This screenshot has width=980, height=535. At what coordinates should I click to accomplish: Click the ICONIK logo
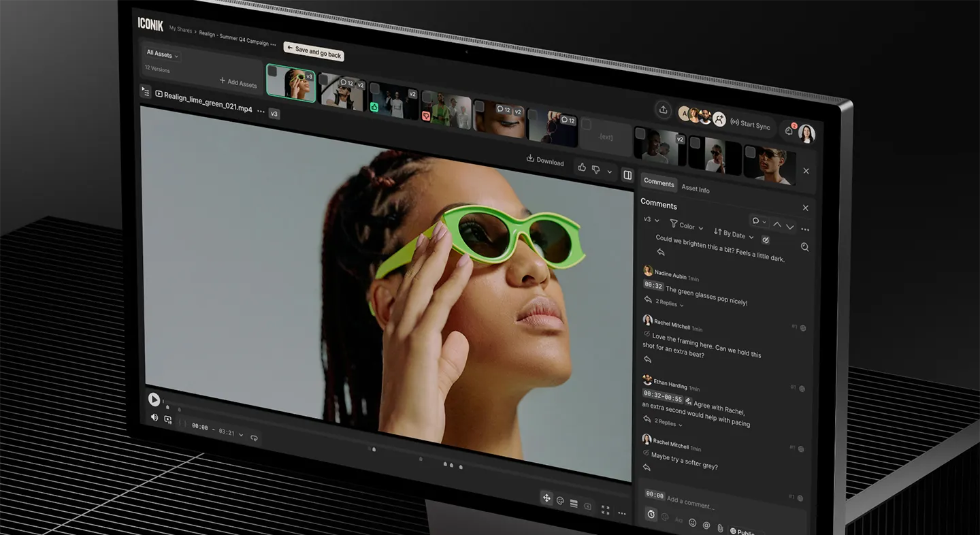pos(150,24)
